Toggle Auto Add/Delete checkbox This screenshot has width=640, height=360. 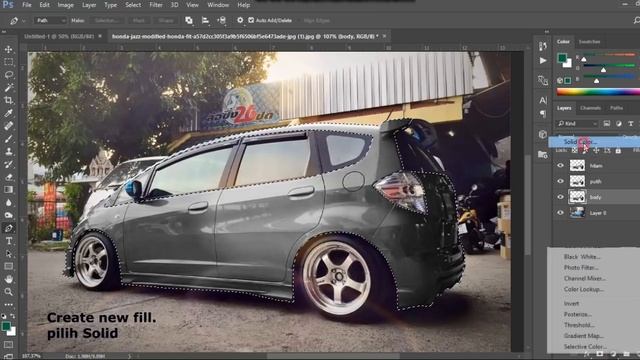click(251, 20)
